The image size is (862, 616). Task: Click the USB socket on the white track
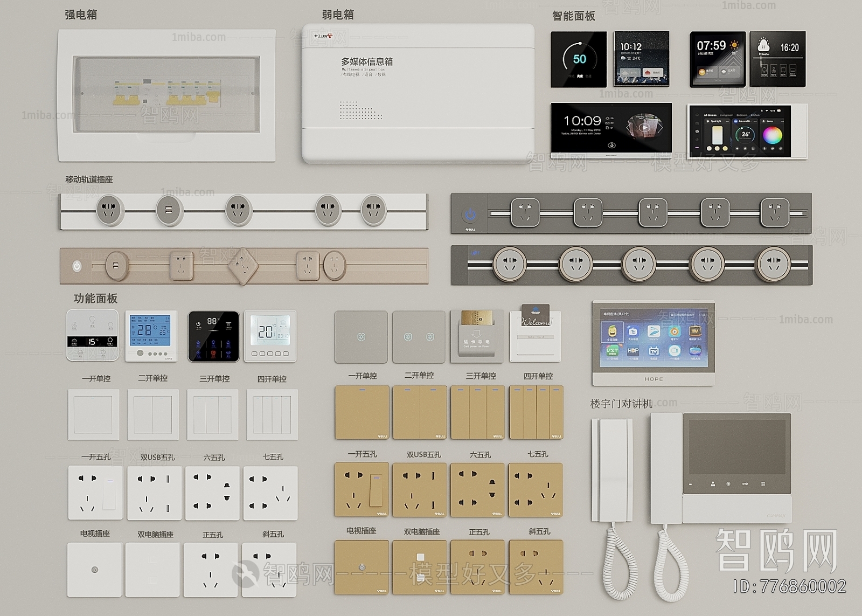(169, 210)
